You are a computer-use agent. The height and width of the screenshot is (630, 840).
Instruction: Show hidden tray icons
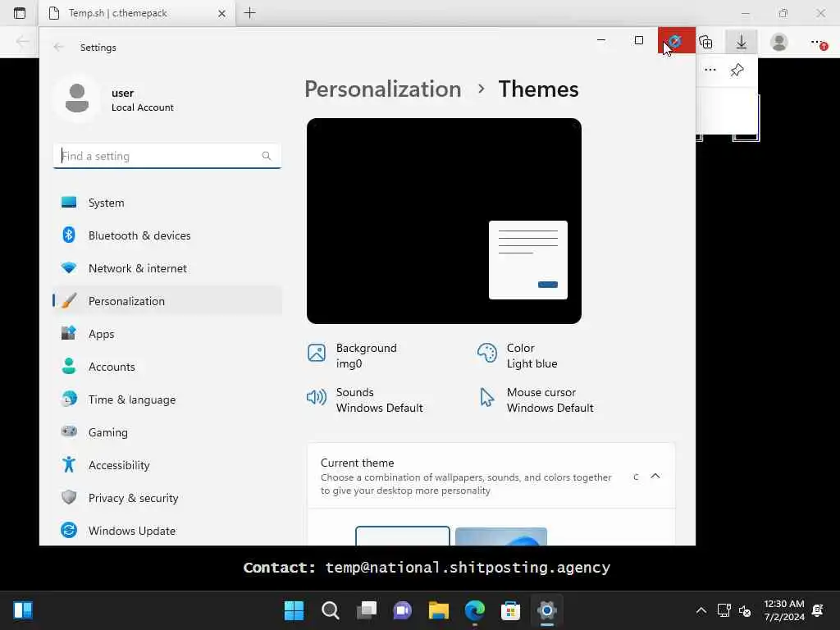pos(701,610)
